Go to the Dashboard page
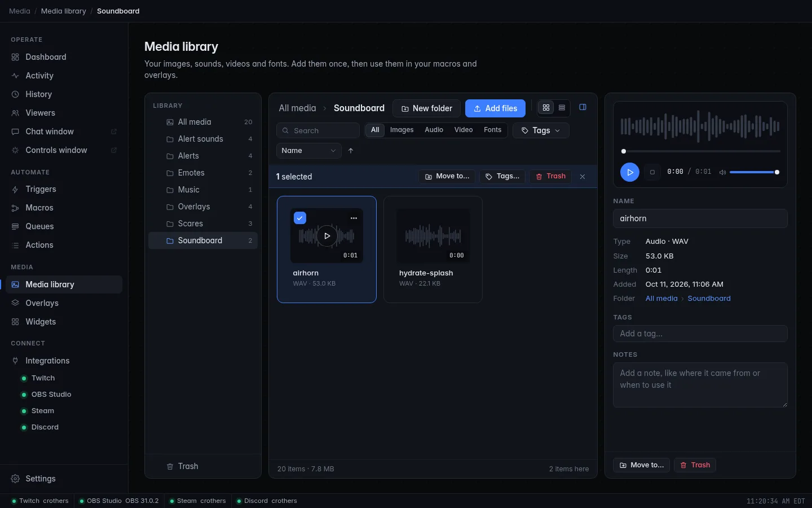Image resolution: width=812 pixels, height=508 pixels. click(x=64, y=57)
